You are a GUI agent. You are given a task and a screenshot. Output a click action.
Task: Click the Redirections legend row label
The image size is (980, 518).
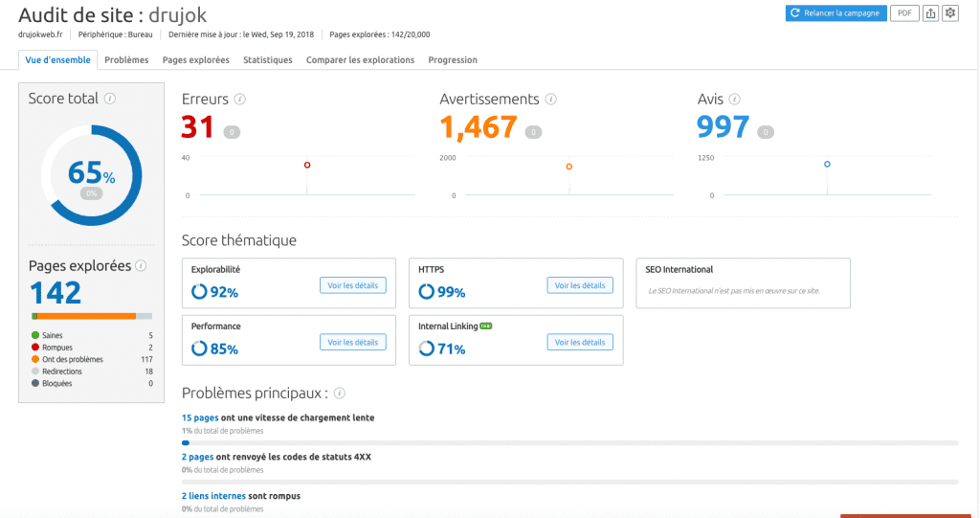(62, 371)
